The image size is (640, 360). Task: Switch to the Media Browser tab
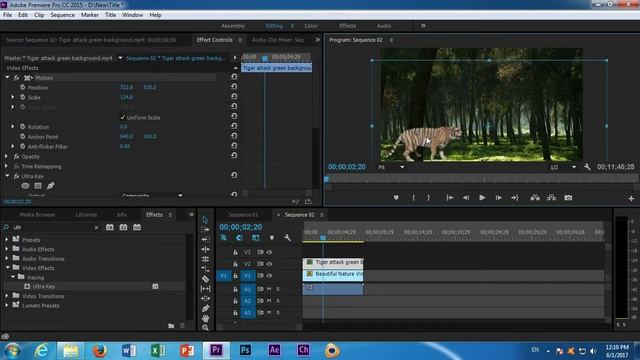[x=37, y=215]
